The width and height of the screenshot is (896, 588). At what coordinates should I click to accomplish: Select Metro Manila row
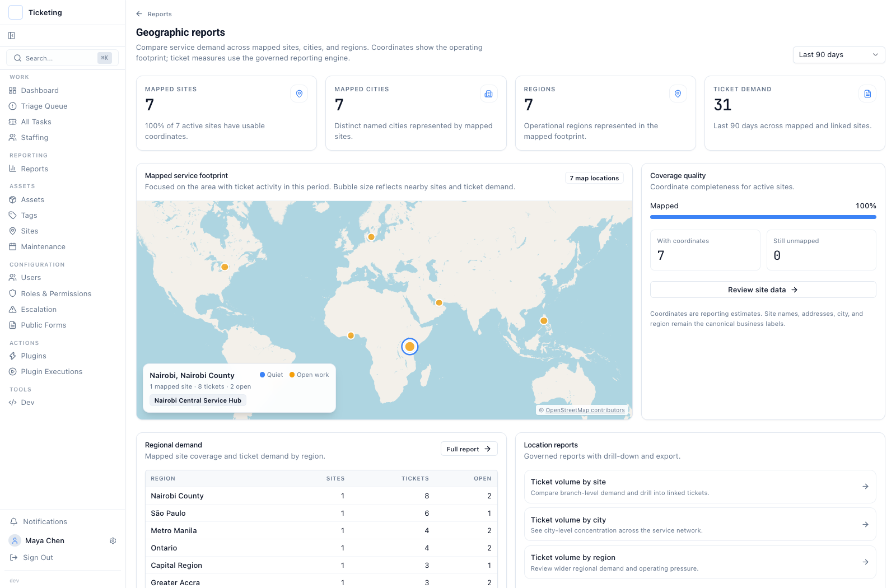point(321,531)
